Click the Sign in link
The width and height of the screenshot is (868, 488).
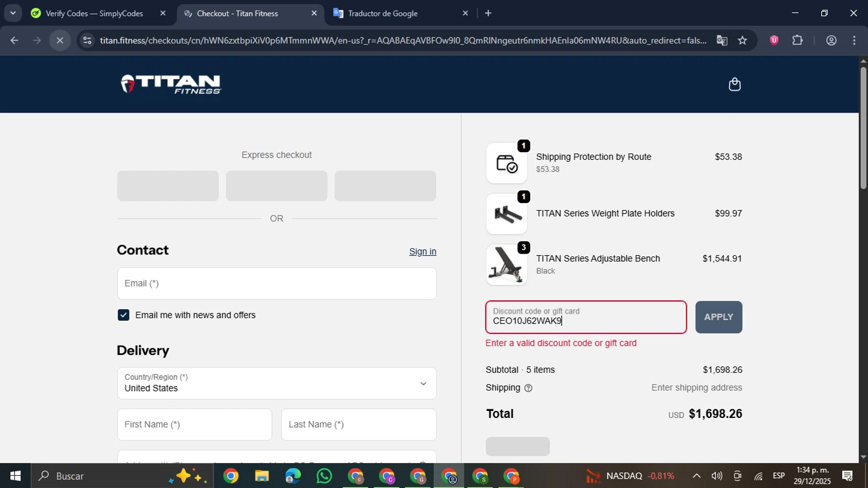coord(422,251)
